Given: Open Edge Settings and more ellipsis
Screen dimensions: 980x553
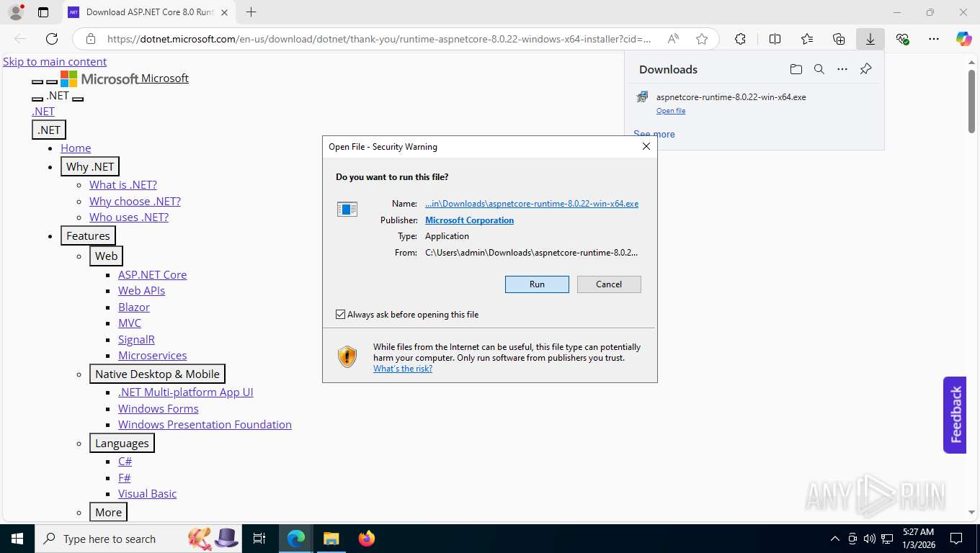Looking at the screenshot, I should coord(934,39).
